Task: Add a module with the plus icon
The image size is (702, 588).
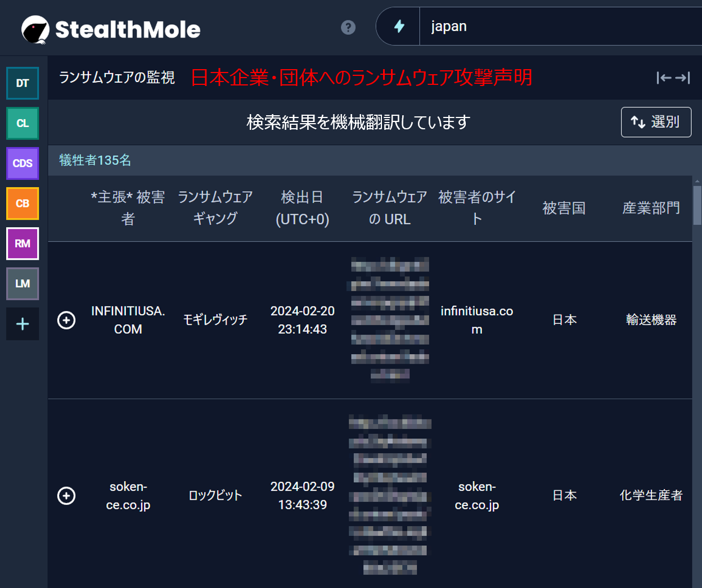Action: [x=22, y=324]
